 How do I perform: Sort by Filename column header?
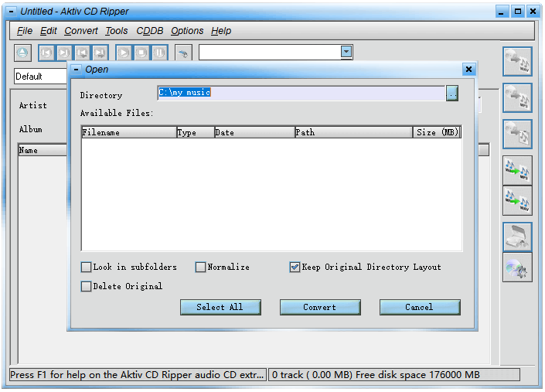(129, 132)
